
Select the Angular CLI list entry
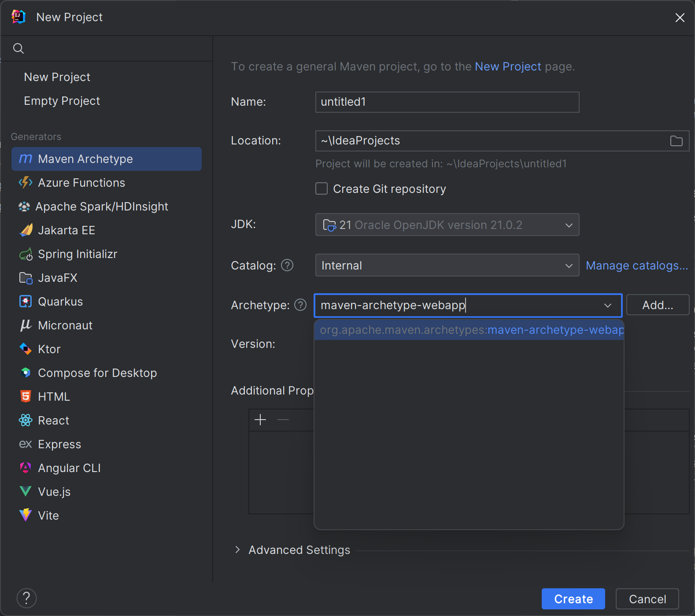(107, 468)
